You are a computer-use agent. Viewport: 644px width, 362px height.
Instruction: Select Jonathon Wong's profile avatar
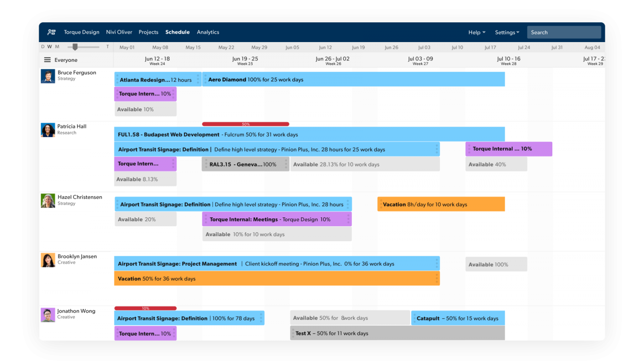pos(48,314)
